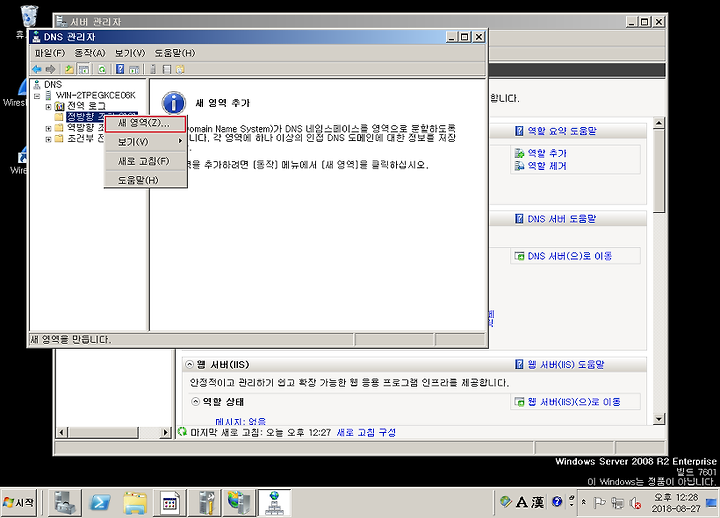Click the Up one level folder icon
720x518 pixels.
[x=69, y=69]
